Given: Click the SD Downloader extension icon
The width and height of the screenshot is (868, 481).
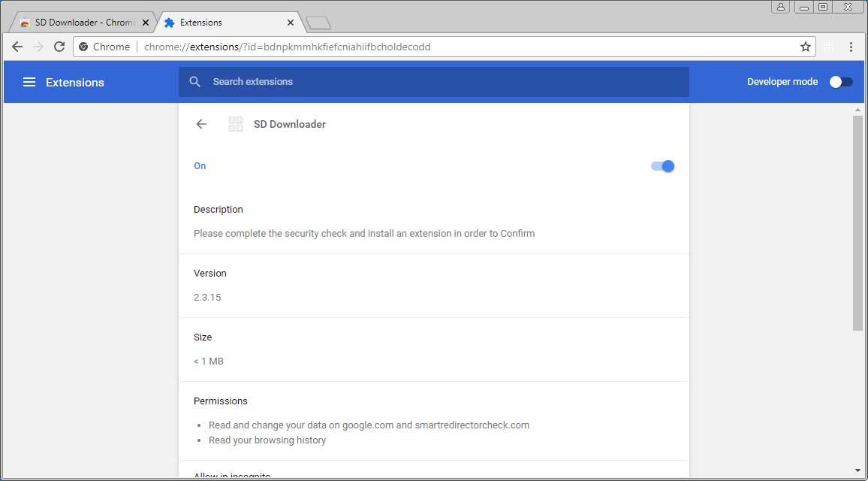Looking at the screenshot, I should click(x=235, y=124).
